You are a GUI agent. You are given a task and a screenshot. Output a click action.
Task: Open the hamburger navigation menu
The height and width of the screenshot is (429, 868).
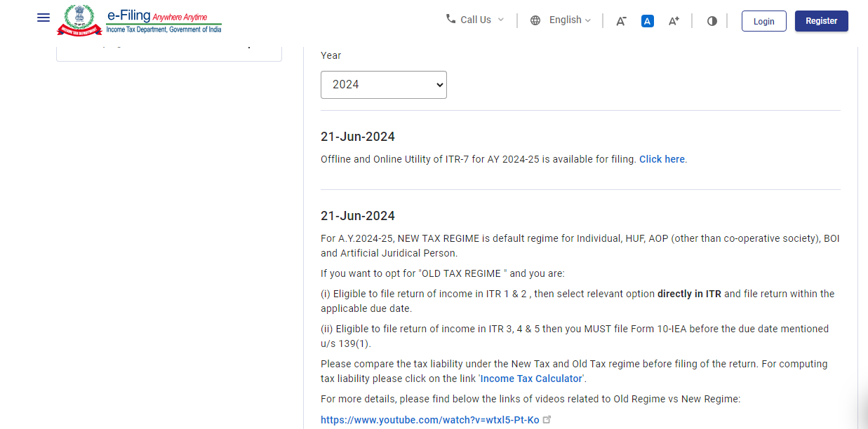click(44, 18)
